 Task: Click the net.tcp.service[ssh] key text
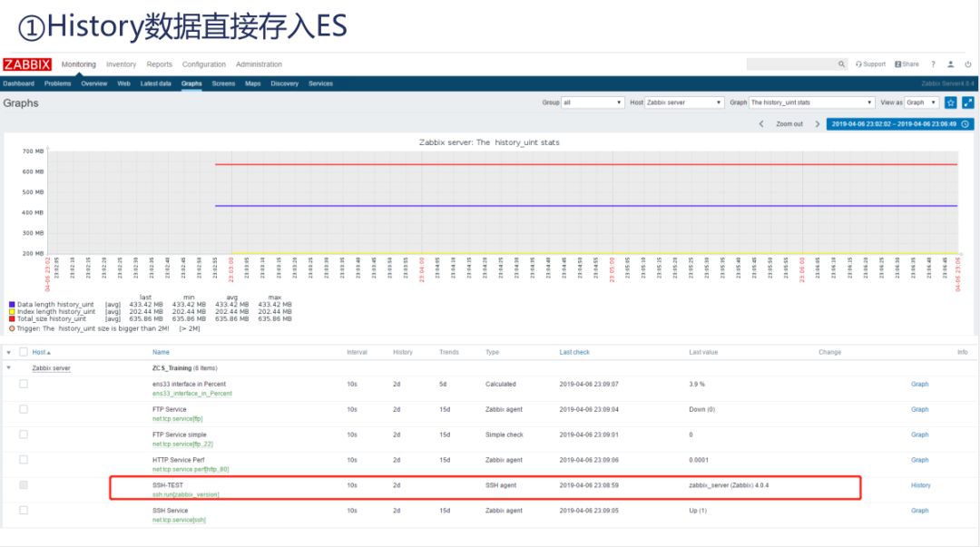point(179,520)
